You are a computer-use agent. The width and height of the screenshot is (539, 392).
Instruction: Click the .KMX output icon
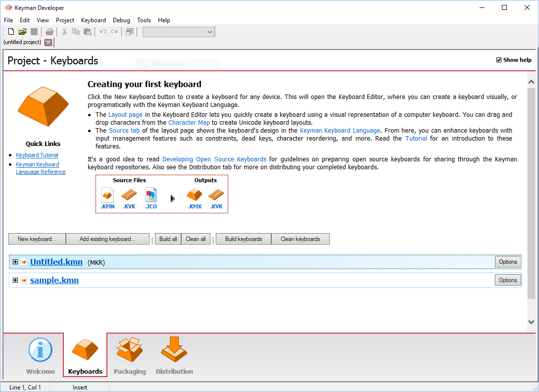coord(195,195)
